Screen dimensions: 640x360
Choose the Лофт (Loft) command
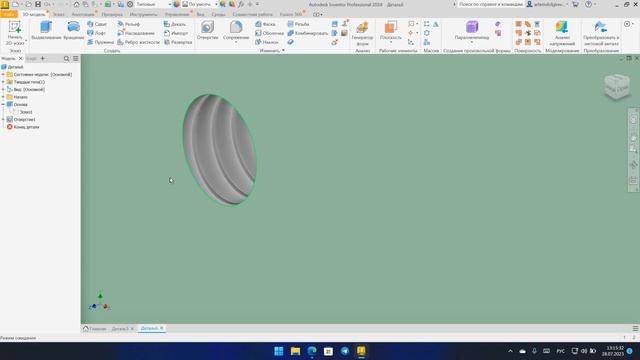point(97,33)
